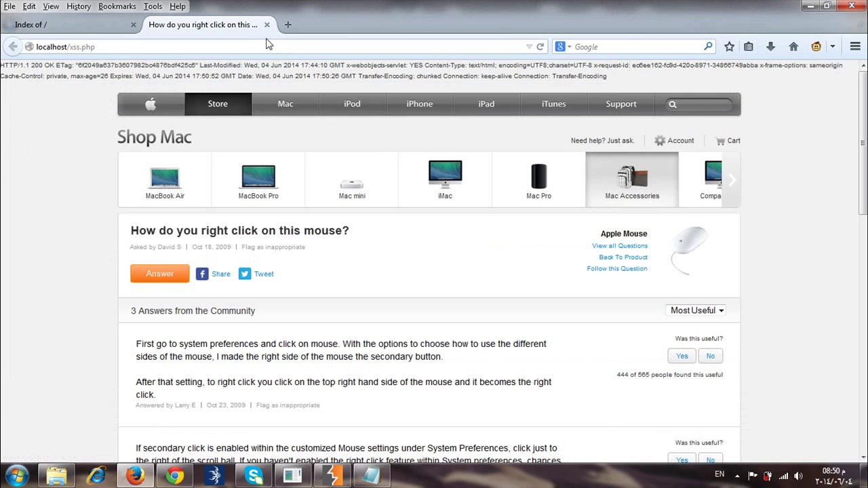This screenshot has height=488, width=868.
Task: Select Store in site navigation
Action: [x=218, y=104]
